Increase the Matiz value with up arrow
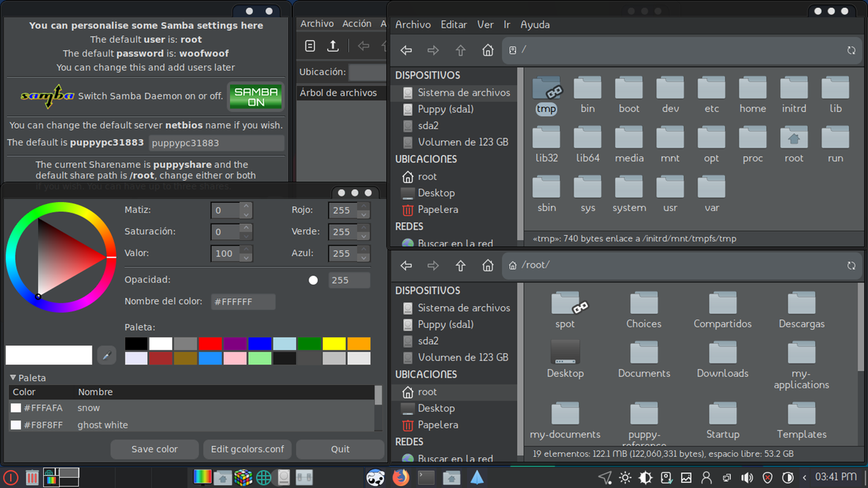 click(x=246, y=206)
